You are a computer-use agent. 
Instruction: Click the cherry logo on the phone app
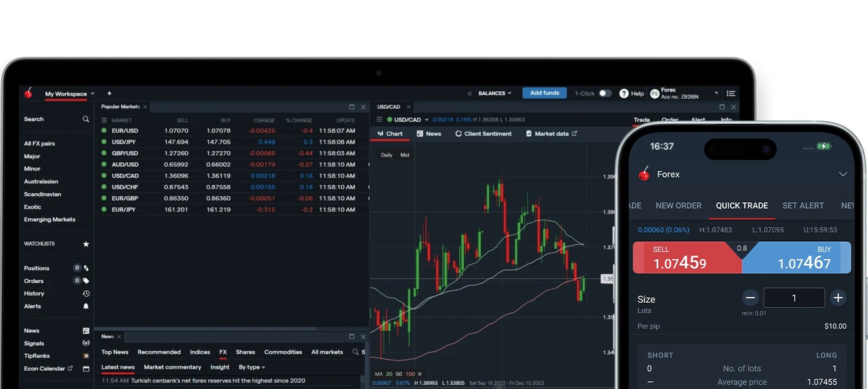[x=645, y=174]
